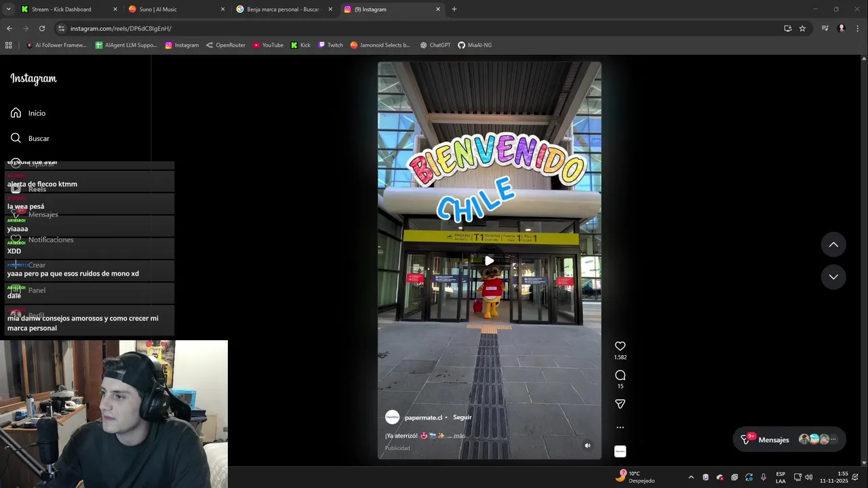Screen dimensions: 868x488
Task: Switch to Stream - Kick Dashboard tab
Action: 68,9
